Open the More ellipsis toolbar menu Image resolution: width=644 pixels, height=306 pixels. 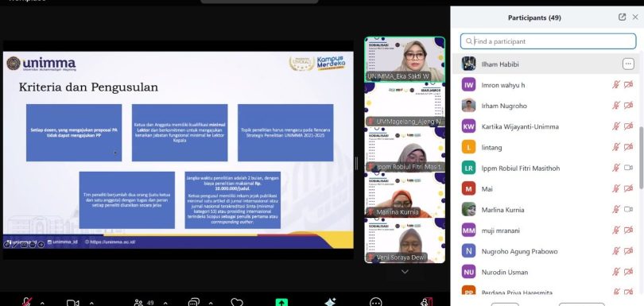click(x=376, y=302)
